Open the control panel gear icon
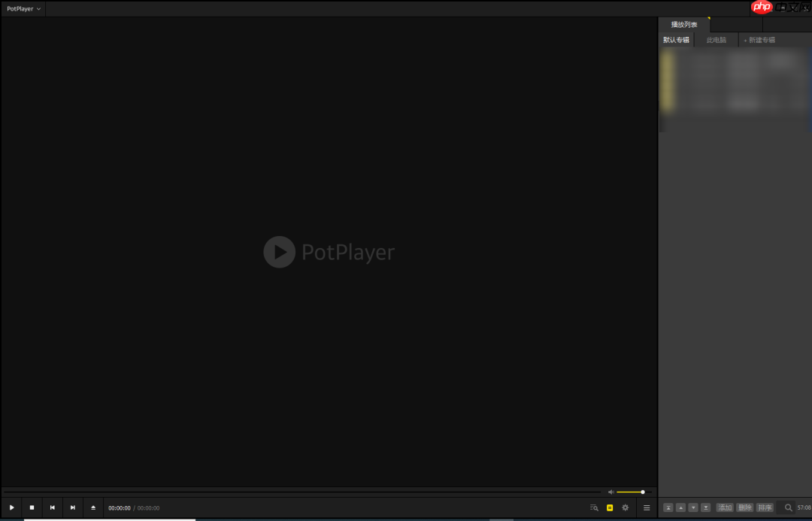The width and height of the screenshot is (812, 521). coord(625,507)
